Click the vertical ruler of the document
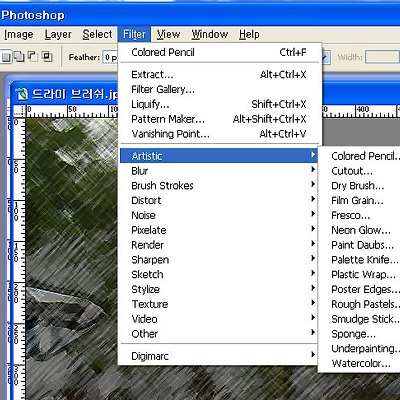This screenshot has width=400, height=400. point(19,259)
